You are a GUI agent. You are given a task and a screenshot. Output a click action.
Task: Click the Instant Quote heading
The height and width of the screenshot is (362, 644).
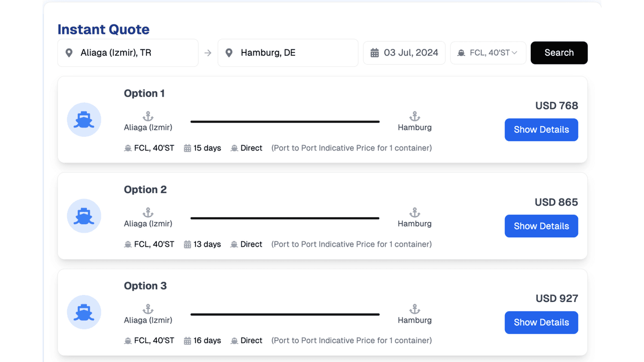[104, 29]
